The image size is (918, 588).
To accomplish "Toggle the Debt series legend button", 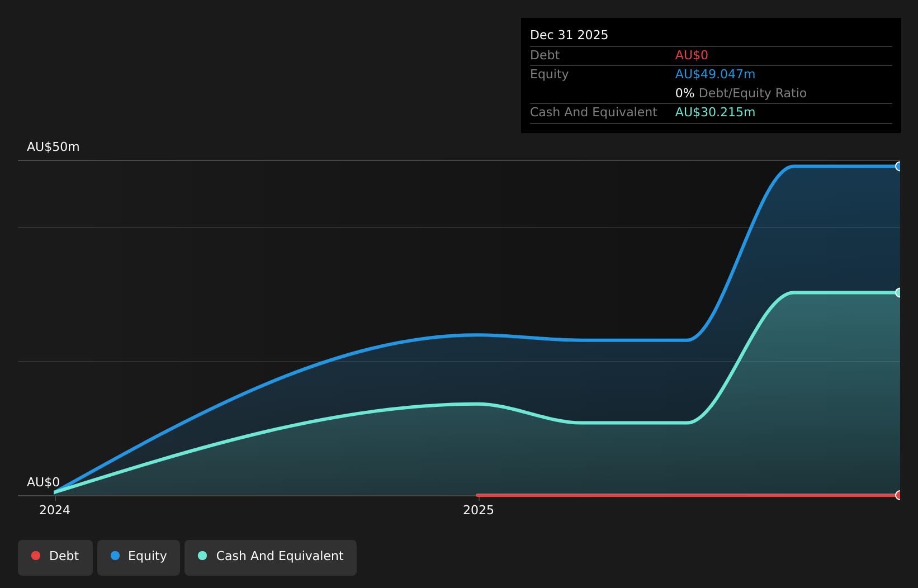I will (x=55, y=557).
